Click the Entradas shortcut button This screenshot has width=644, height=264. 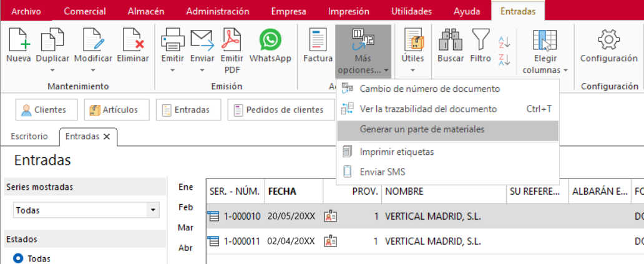(188, 110)
